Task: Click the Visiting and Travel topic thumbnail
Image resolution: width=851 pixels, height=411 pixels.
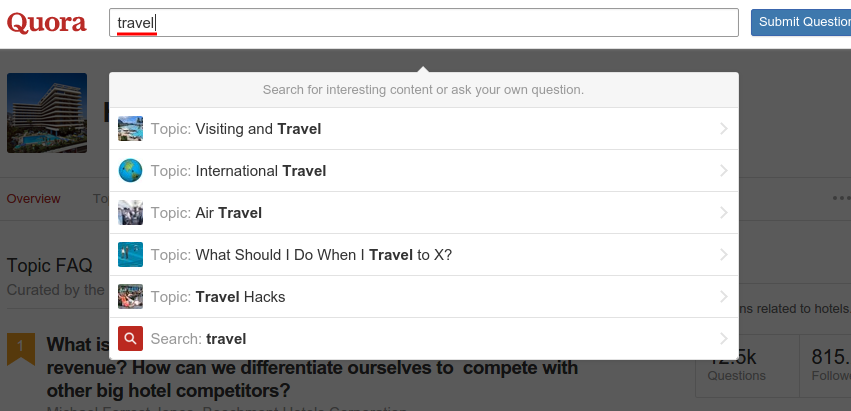Action: (130, 129)
